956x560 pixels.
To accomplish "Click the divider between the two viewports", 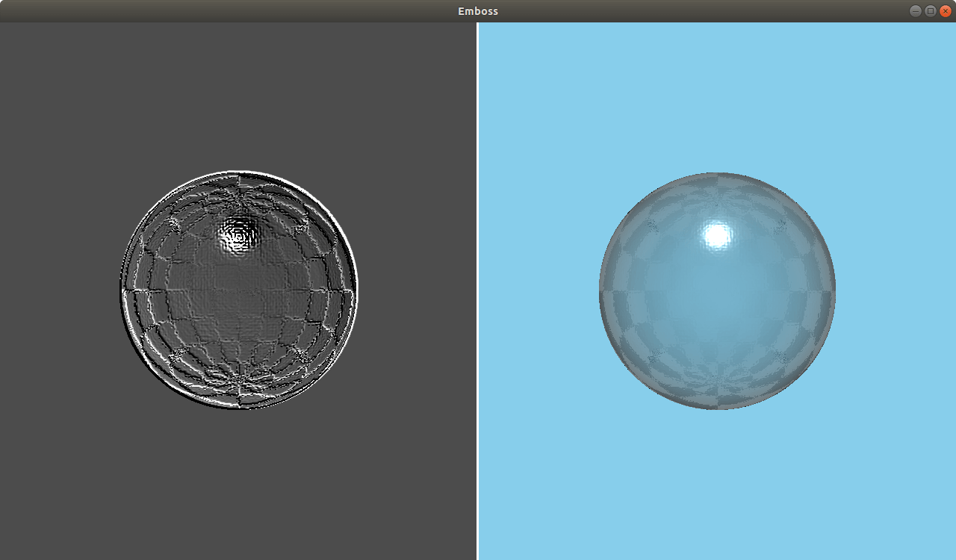I will 477,299.
